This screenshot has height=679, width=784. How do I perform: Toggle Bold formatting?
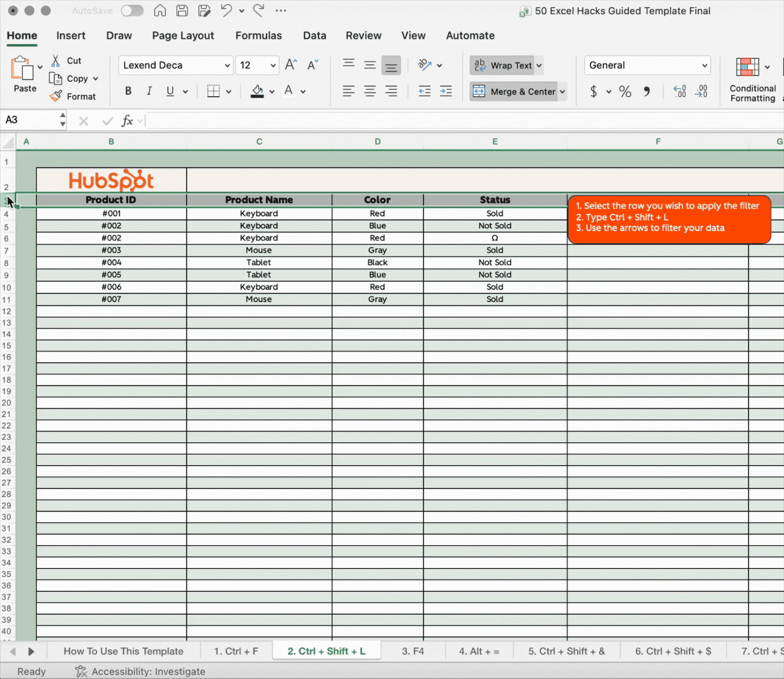point(128,91)
